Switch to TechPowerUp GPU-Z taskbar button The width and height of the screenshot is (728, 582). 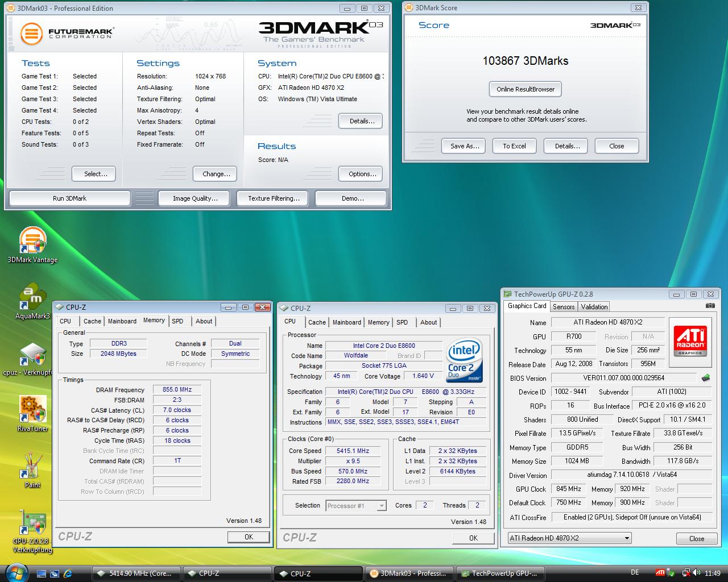[x=501, y=573]
